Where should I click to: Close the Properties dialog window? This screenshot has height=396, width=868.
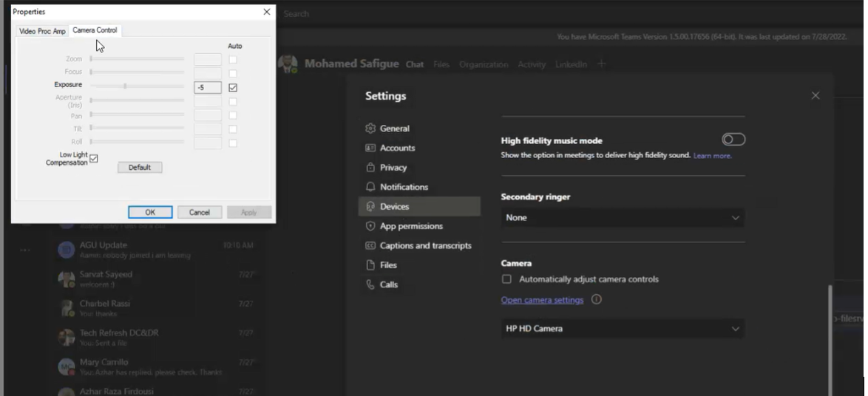coord(266,12)
